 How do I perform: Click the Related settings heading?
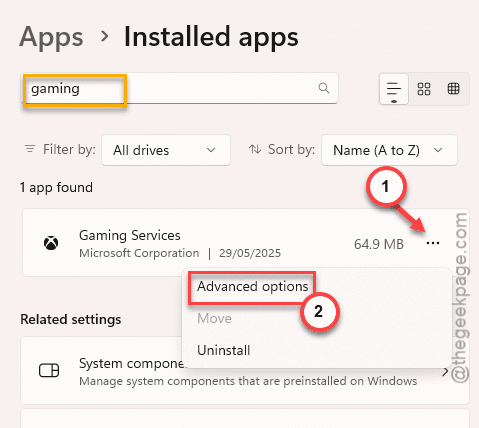click(x=71, y=319)
